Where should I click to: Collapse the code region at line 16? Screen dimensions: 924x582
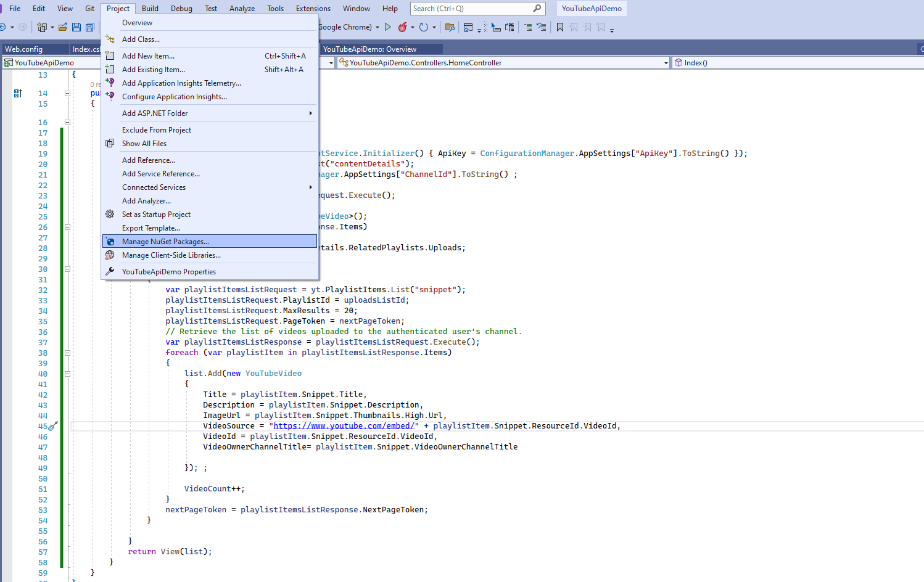67,122
